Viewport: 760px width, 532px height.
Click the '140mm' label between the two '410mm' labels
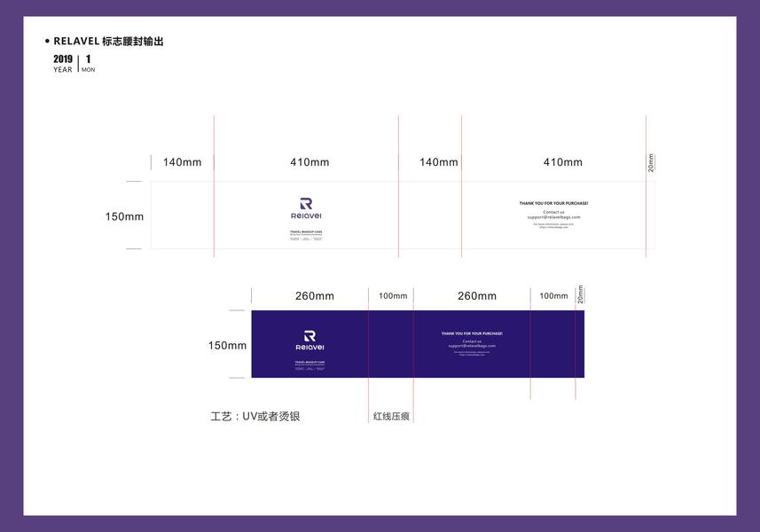(x=439, y=162)
